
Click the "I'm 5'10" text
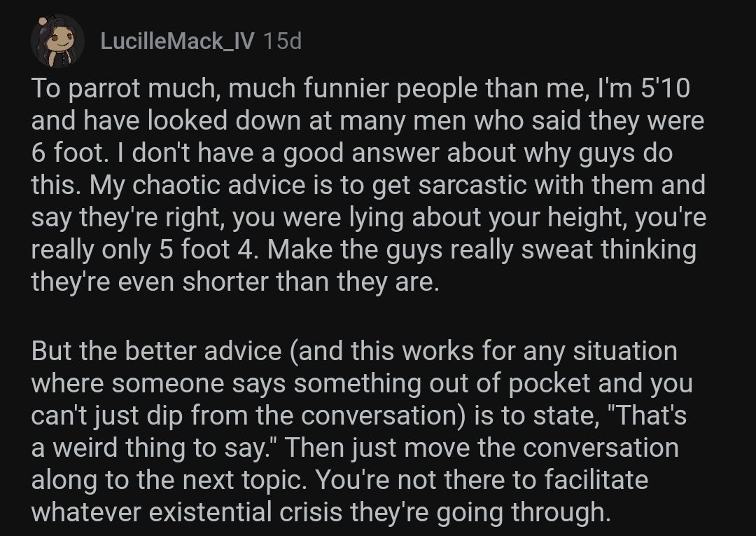(x=644, y=88)
